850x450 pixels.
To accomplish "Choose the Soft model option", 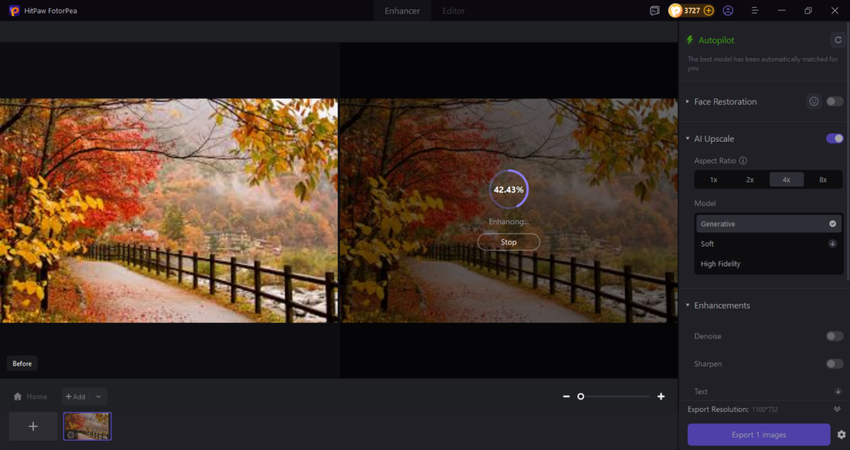I will tap(769, 243).
